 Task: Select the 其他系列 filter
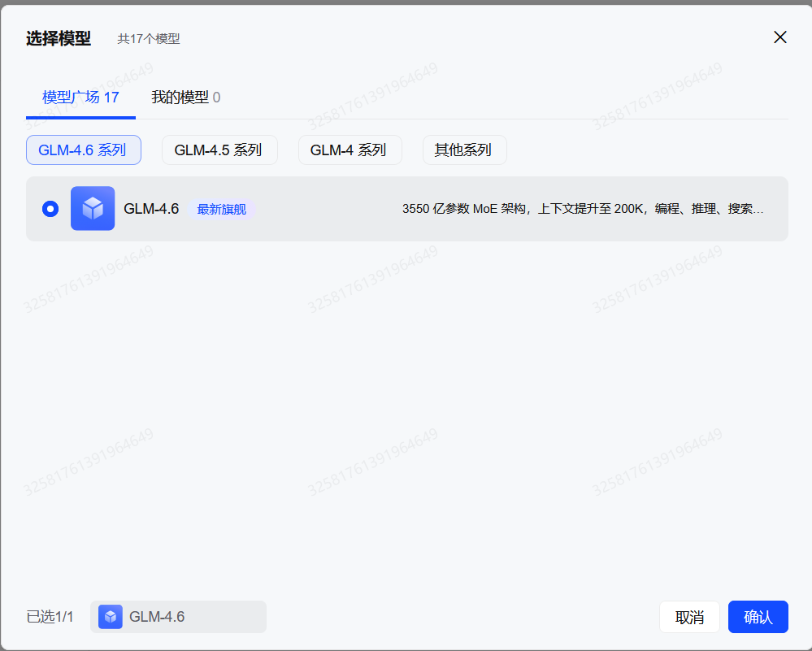point(464,150)
